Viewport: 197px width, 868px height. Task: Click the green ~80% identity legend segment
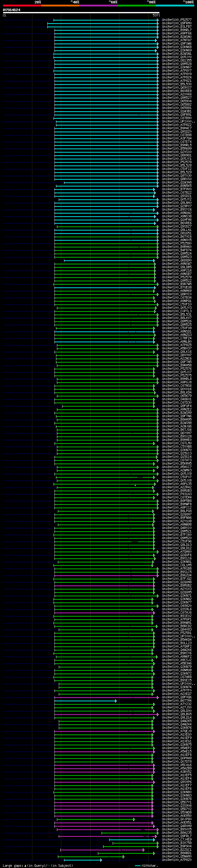tap(136, 6)
